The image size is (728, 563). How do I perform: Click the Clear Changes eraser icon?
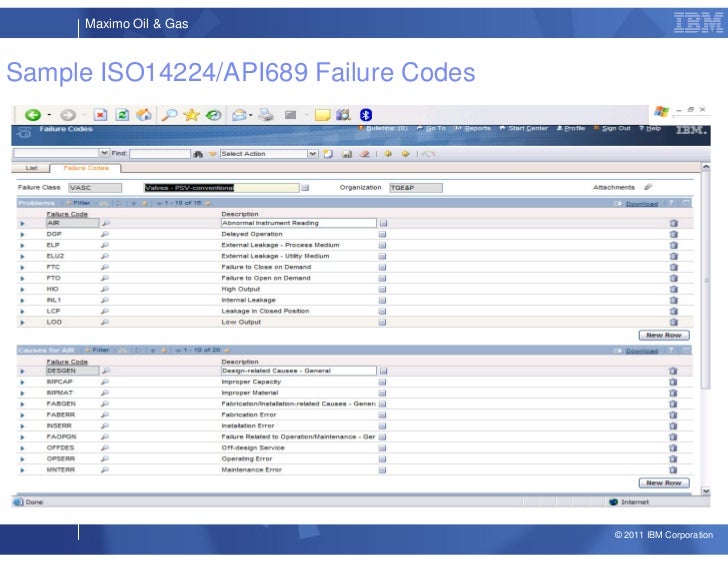click(x=365, y=154)
